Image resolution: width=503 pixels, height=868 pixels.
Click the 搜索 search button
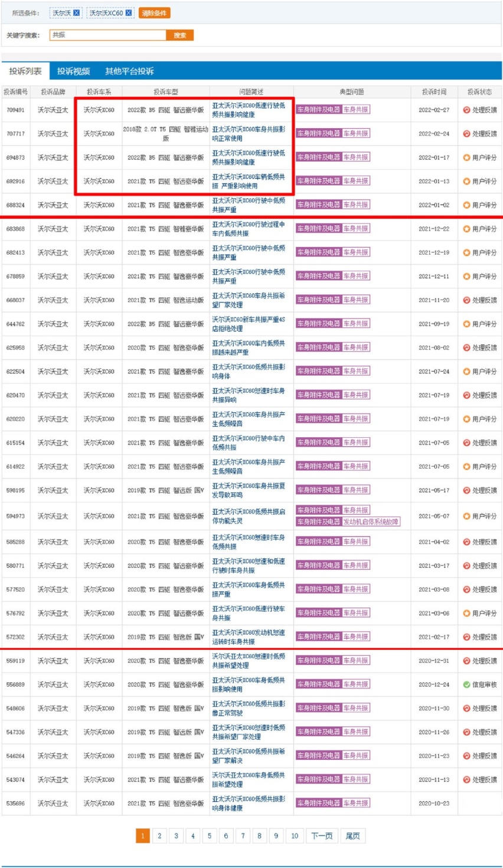pos(180,35)
